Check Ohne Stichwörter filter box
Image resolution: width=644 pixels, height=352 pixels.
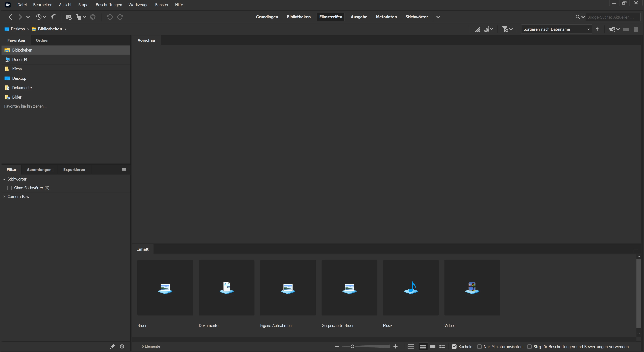[x=10, y=188]
